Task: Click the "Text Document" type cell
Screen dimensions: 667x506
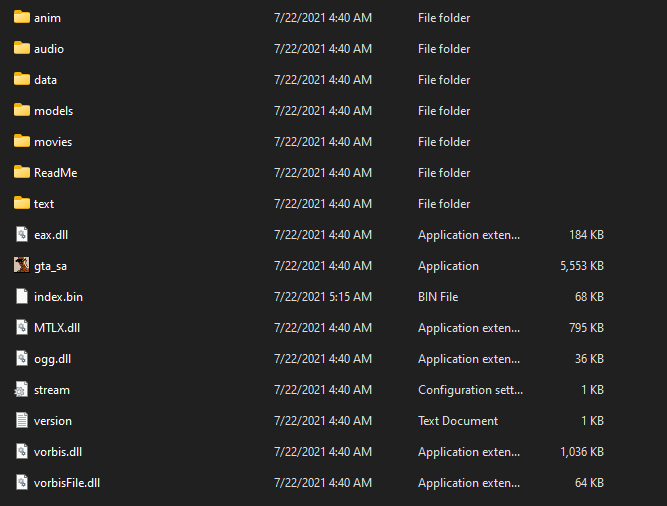Action: coord(458,421)
